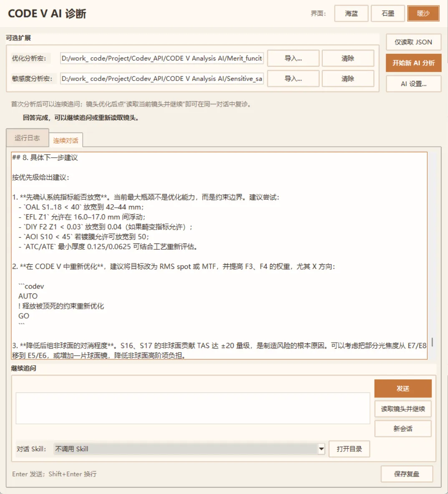Start new analysis with 开始新 AI 分析
This screenshot has height=494, width=448.
[413, 63]
